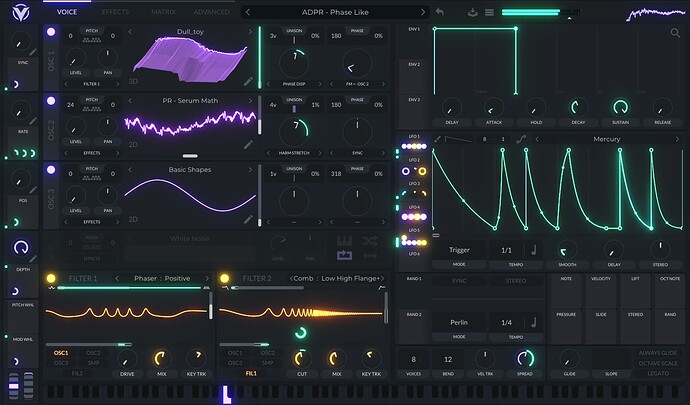Click the undo arrow icon
Viewport: 690px width, 405px height.
point(440,12)
